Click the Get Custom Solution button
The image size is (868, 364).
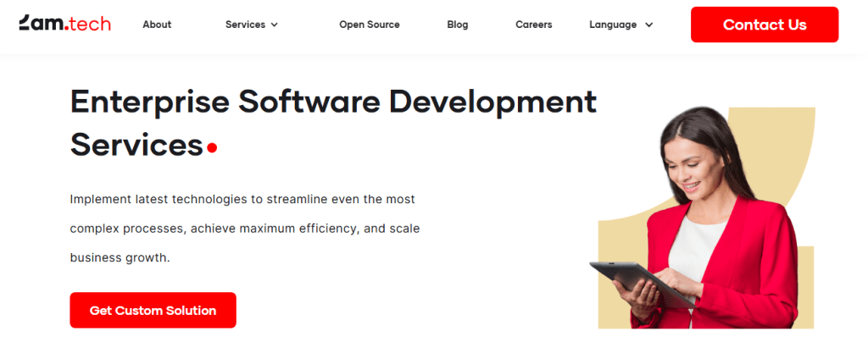tap(153, 311)
